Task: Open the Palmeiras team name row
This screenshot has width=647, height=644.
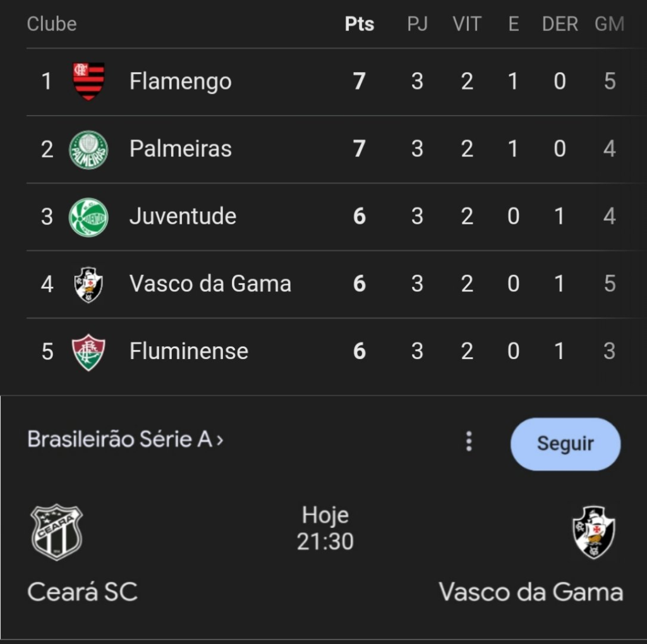Action: 180,149
